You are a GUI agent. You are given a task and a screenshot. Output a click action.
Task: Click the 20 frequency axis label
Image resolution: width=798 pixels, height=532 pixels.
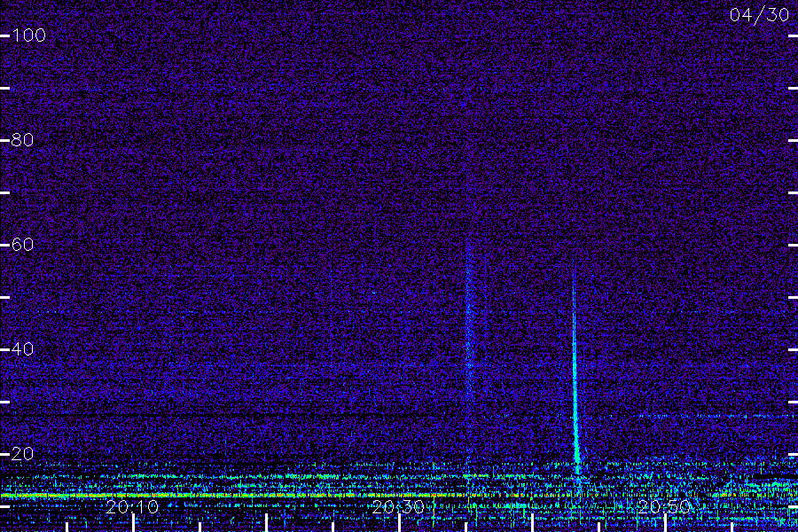pyautogui.click(x=23, y=454)
